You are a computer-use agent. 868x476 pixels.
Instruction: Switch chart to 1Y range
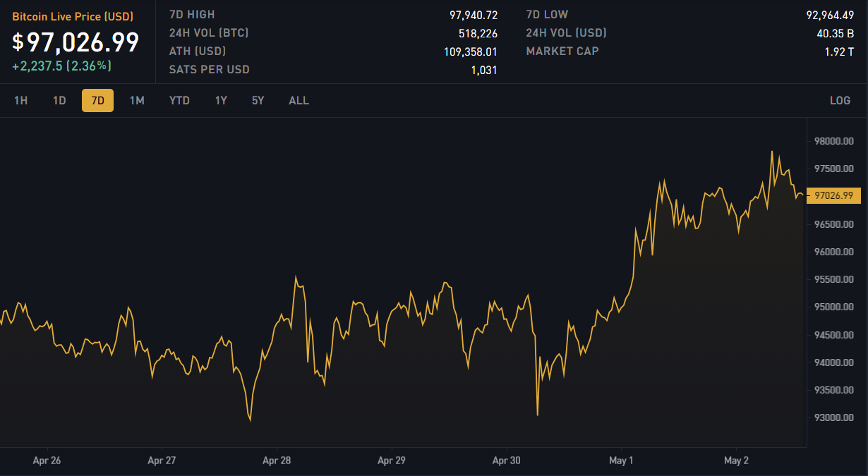click(221, 101)
